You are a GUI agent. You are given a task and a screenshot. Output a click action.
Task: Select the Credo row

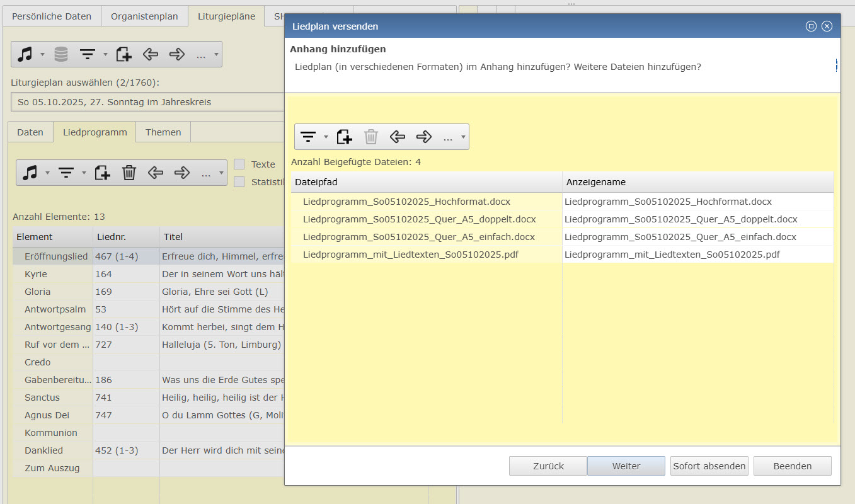149,362
